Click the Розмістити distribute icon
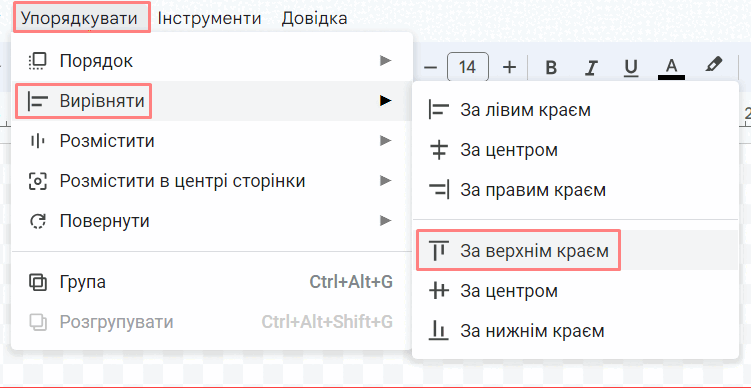Image resolution: width=751 pixels, height=388 pixels. coord(38,141)
